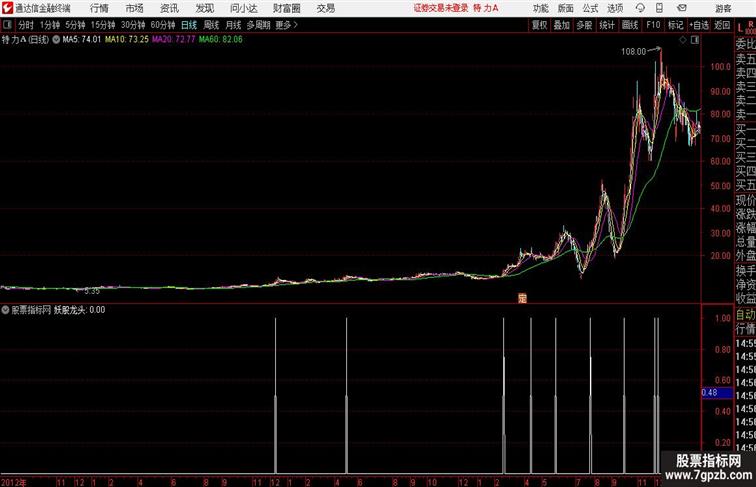This screenshot has height=487, width=756.
Task: Open the F10 company info button
Action: coord(653,25)
